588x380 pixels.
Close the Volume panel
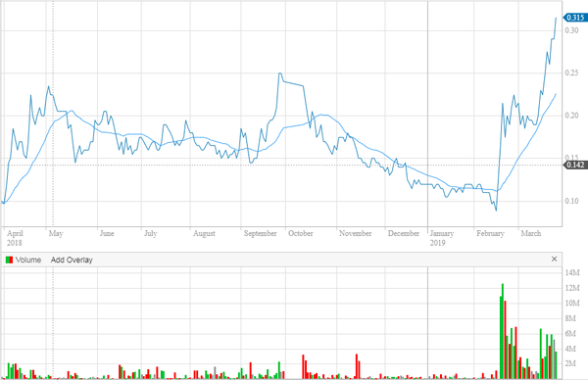pyautogui.click(x=555, y=259)
